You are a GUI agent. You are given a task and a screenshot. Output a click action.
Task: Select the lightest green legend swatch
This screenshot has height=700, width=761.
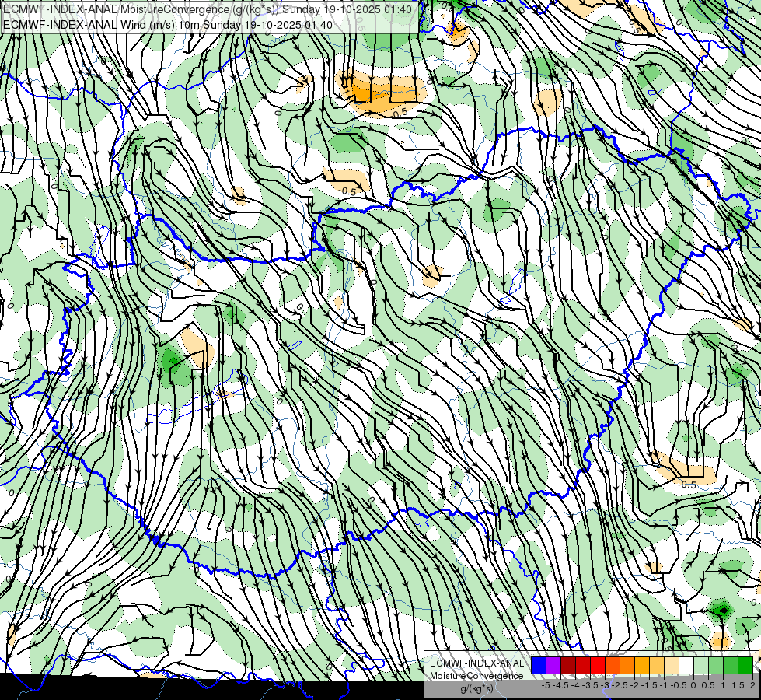pos(701,665)
